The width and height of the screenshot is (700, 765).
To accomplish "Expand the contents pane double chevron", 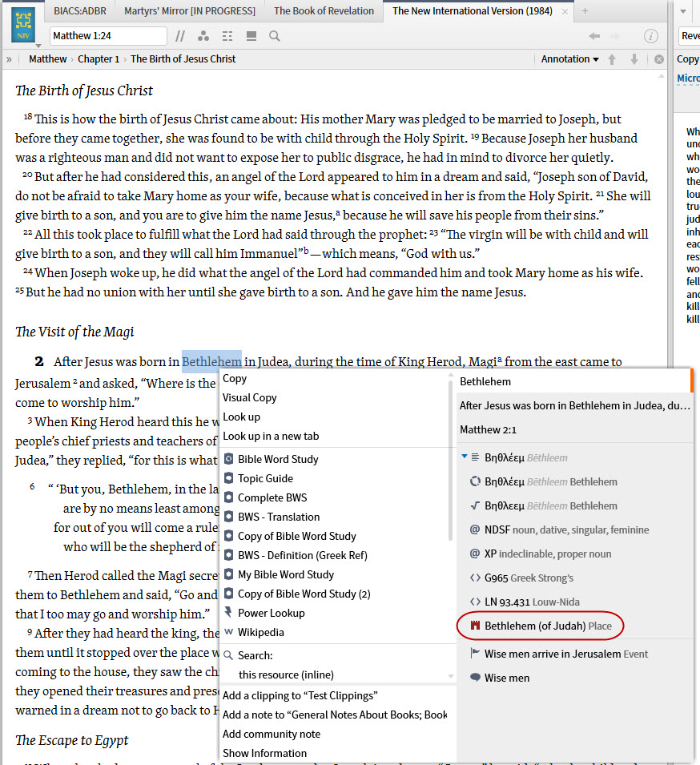I will 9,59.
